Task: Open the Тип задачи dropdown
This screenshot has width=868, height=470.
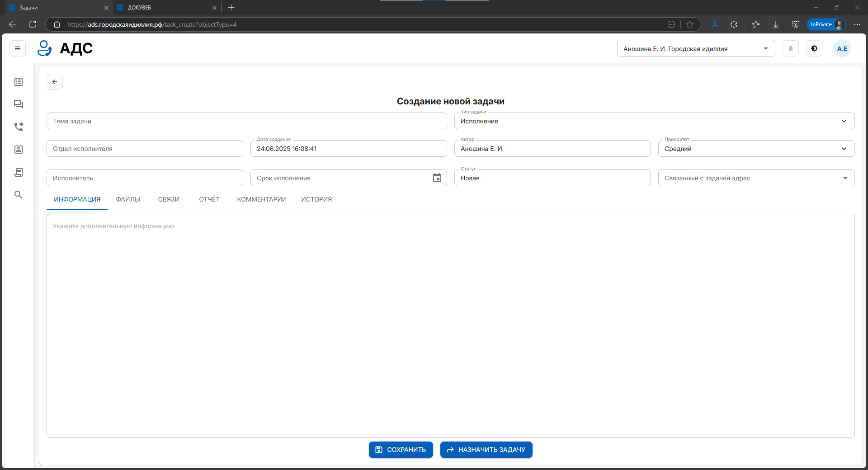Action: [654, 121]
